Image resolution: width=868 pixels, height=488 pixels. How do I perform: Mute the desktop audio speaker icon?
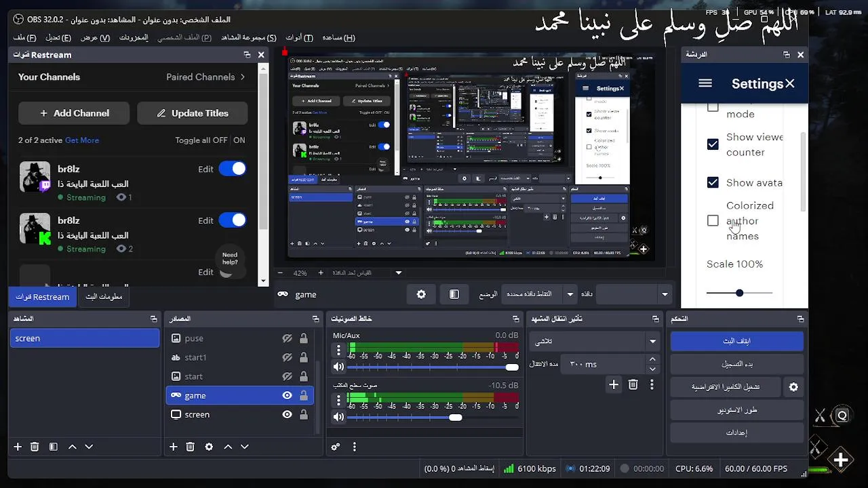(338, 417)
